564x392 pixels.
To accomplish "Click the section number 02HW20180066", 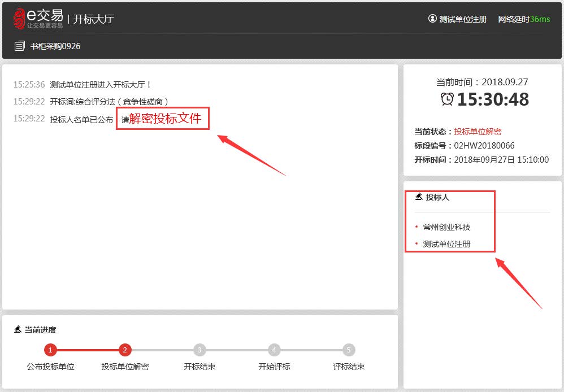I will tap(484, 146).
